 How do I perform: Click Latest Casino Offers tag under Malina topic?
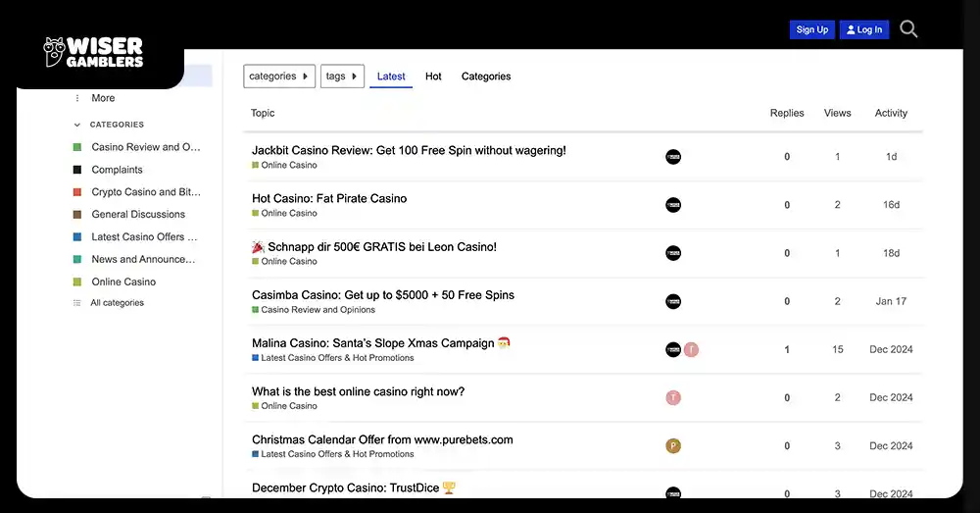point(333,358)
